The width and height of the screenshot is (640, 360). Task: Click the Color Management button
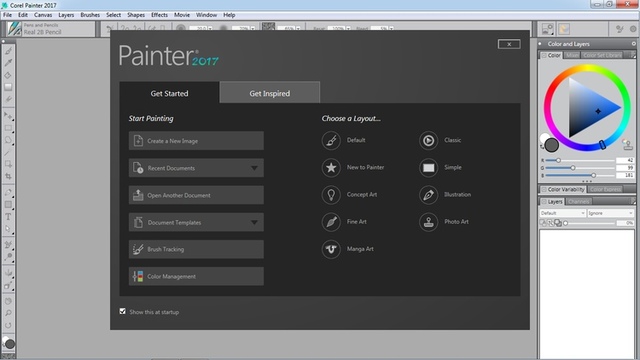[196, 276]
